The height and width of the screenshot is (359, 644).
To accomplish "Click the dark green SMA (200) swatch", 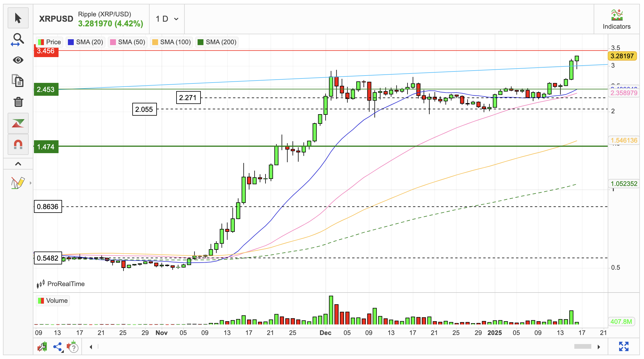I will [x=201, y=42].
